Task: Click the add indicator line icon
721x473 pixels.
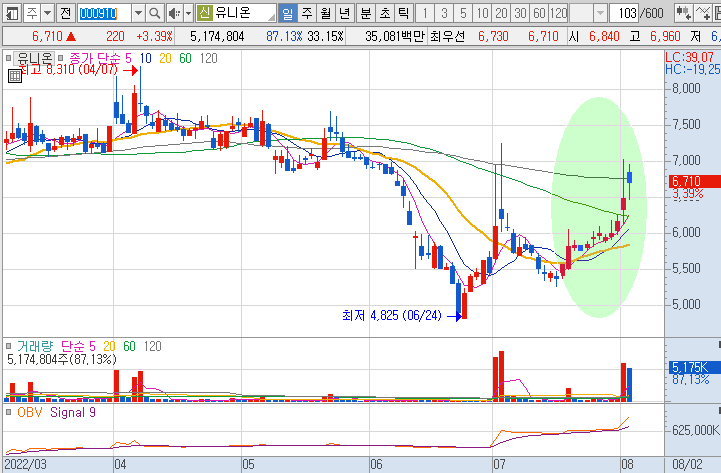Action: tap(703, 13)
